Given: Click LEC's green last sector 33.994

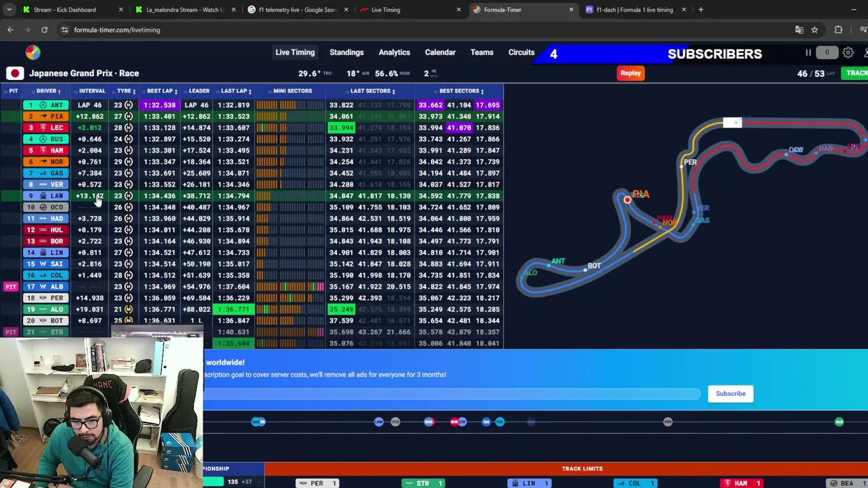Looking at the screenshot, I should 341,127.
